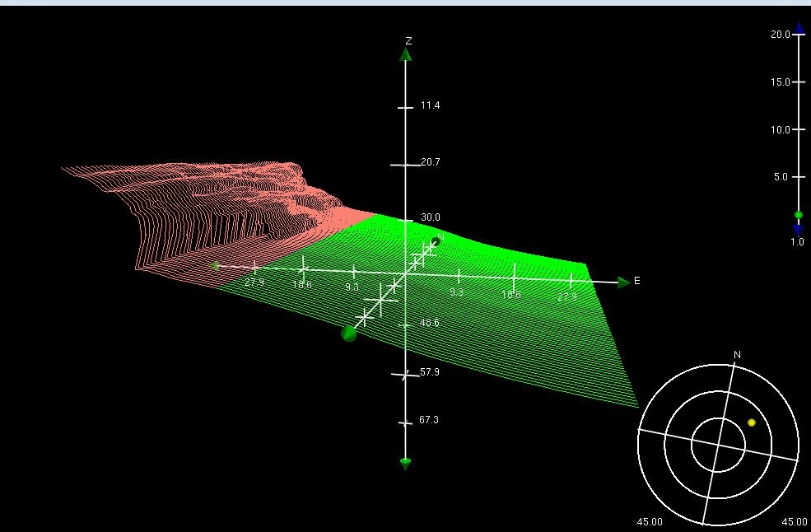
Task: Click the bottom-left 45.00 compass value
Action: click(650, 521)
